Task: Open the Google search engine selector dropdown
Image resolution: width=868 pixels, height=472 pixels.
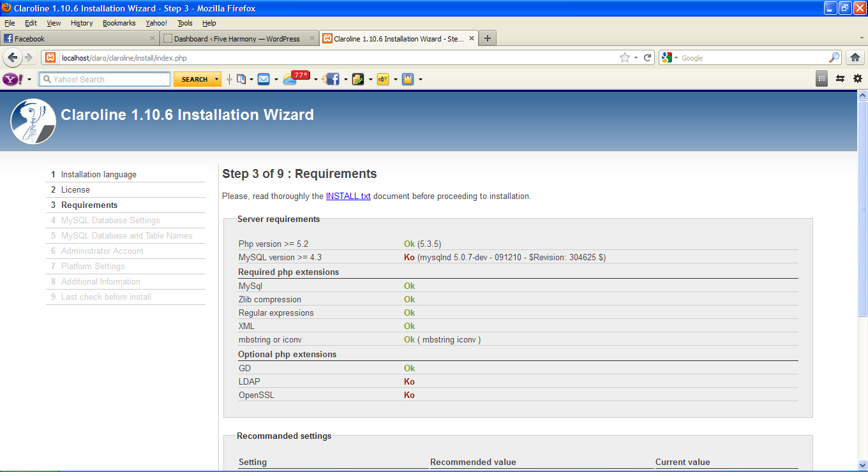Action: (676, 58)
